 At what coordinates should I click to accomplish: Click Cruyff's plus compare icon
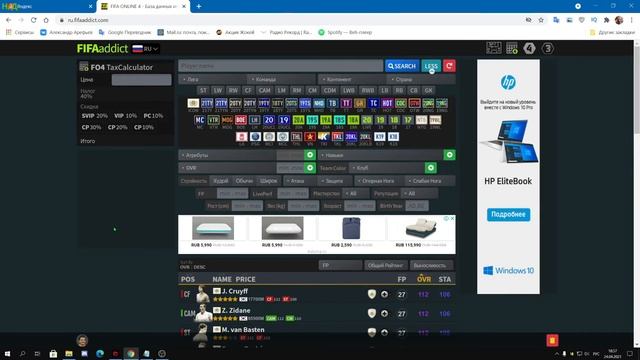384,294
